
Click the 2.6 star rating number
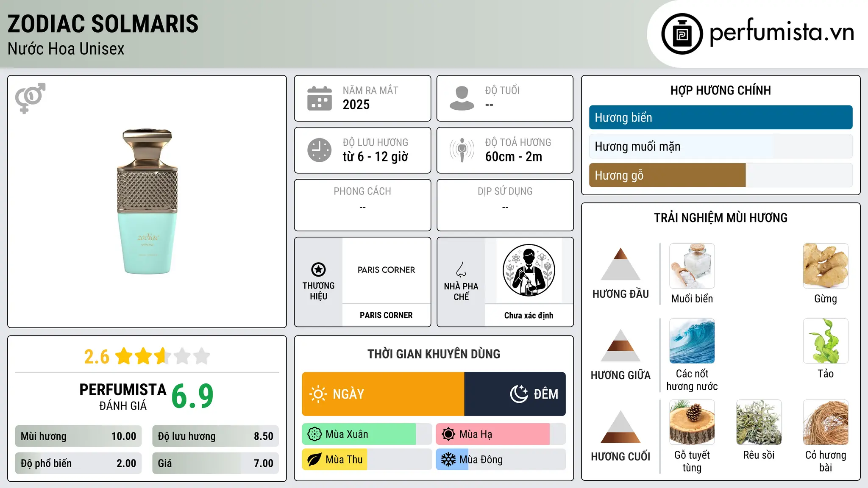(x=97, y=357)
